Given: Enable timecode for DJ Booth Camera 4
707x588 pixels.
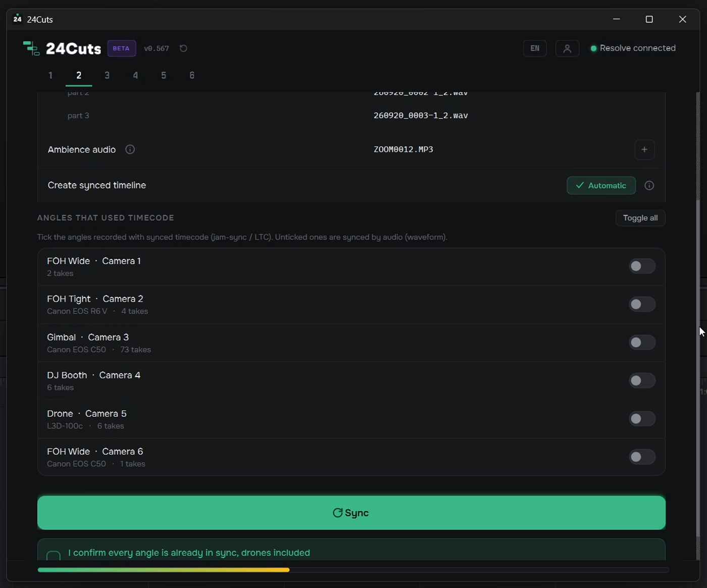Looking at the screenshot, I should 642,380.
